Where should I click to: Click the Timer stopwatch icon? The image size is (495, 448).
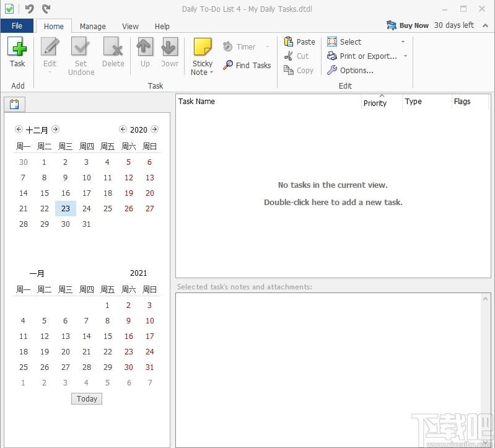227,46
